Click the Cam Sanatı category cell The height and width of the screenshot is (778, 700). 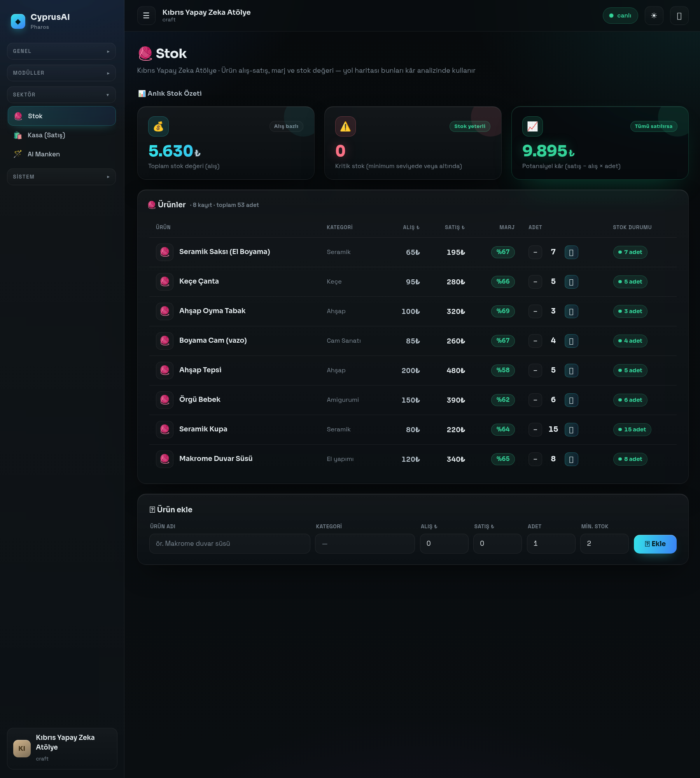coord(344,341)
